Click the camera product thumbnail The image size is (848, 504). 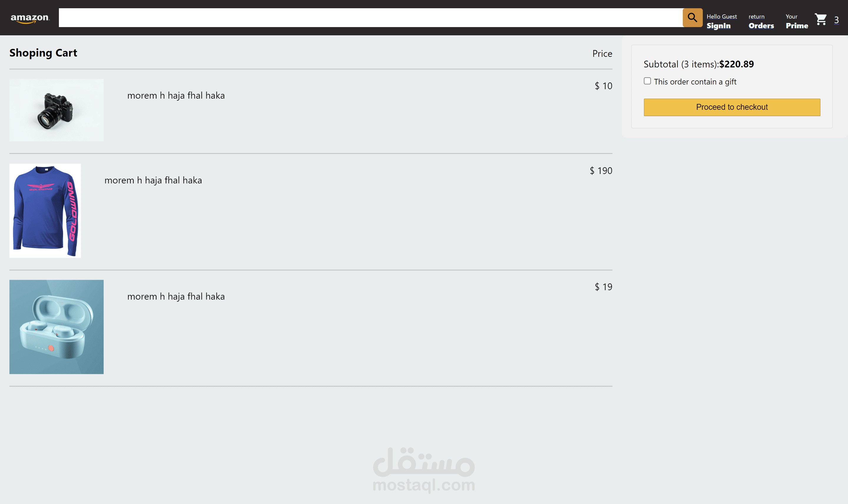pyautogui.click(x=56, y=110)
